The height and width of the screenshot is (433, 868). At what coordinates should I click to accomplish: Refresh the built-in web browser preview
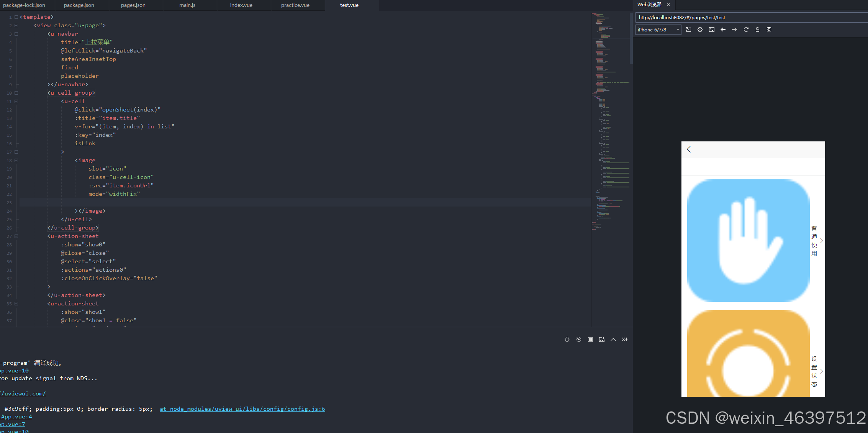[746, 30]
